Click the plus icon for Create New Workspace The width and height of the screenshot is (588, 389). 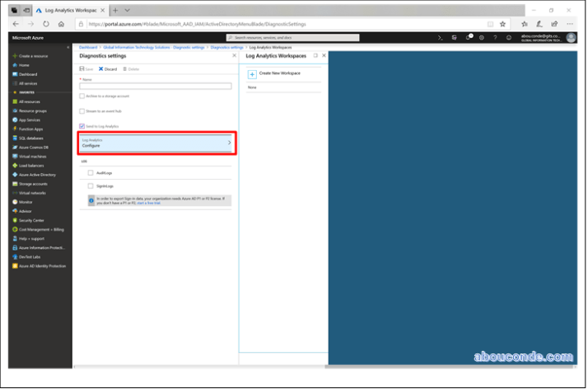(252, 74)
